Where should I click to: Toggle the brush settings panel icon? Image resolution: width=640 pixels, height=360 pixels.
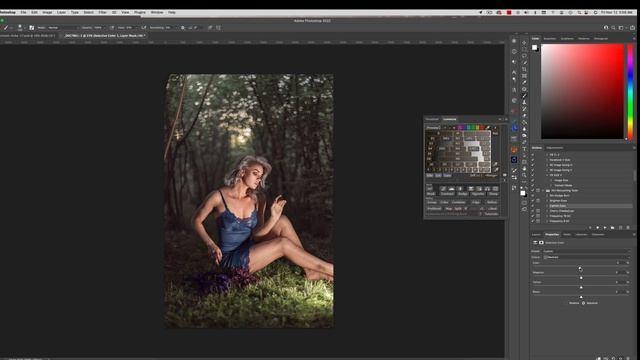point(31,28)
